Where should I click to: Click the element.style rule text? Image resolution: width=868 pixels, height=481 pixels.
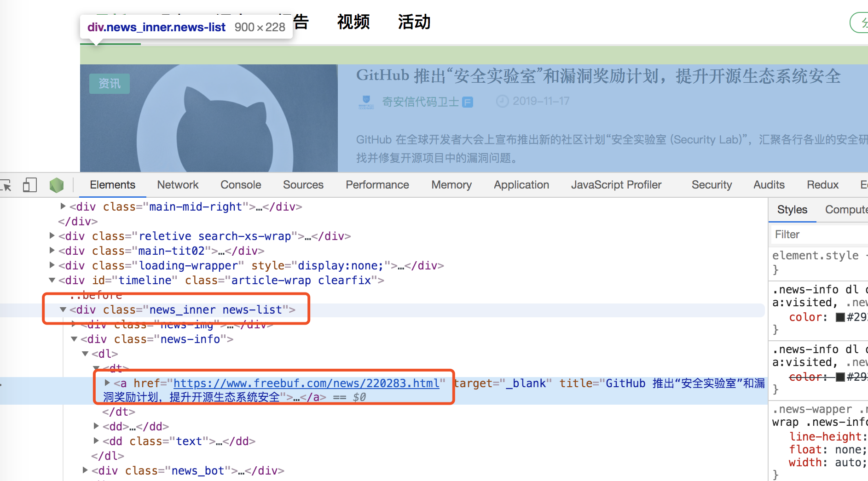(815, 255)
